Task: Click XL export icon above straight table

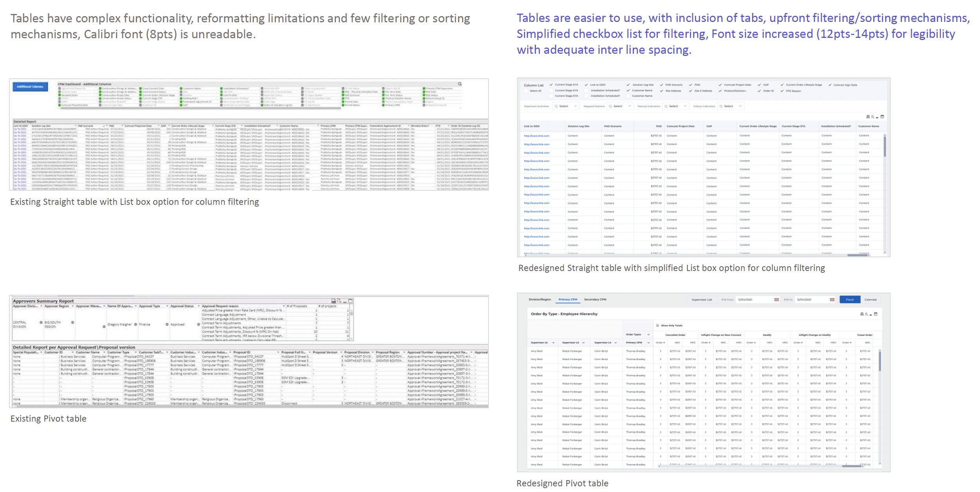Action: click(x=872, y=117)
